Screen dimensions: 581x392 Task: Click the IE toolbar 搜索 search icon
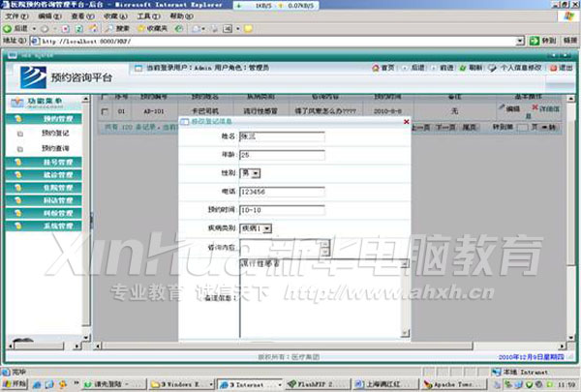[116, 29]
